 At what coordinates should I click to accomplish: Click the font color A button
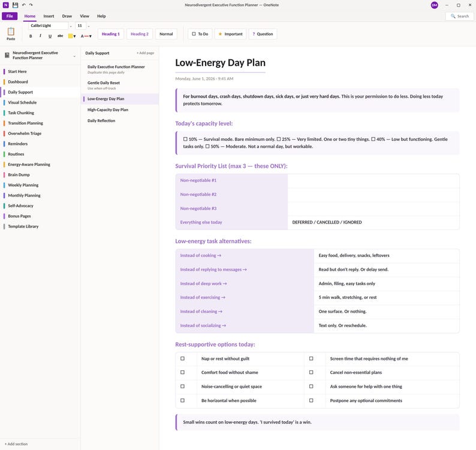pos(82,36)
